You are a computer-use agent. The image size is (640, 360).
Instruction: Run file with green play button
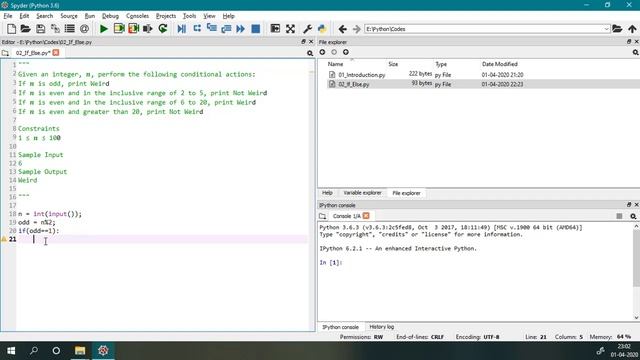pos(104,29)
